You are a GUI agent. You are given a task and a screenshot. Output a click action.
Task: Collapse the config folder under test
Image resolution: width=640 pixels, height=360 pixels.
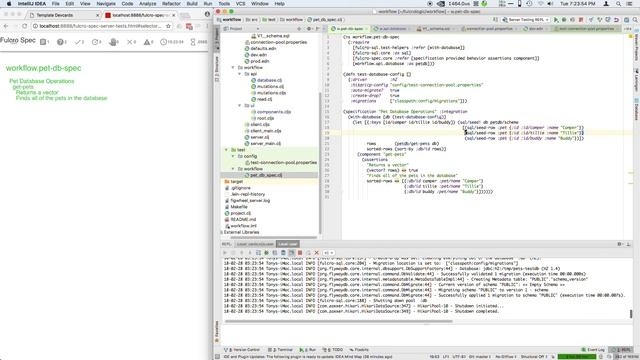(233, 156)
